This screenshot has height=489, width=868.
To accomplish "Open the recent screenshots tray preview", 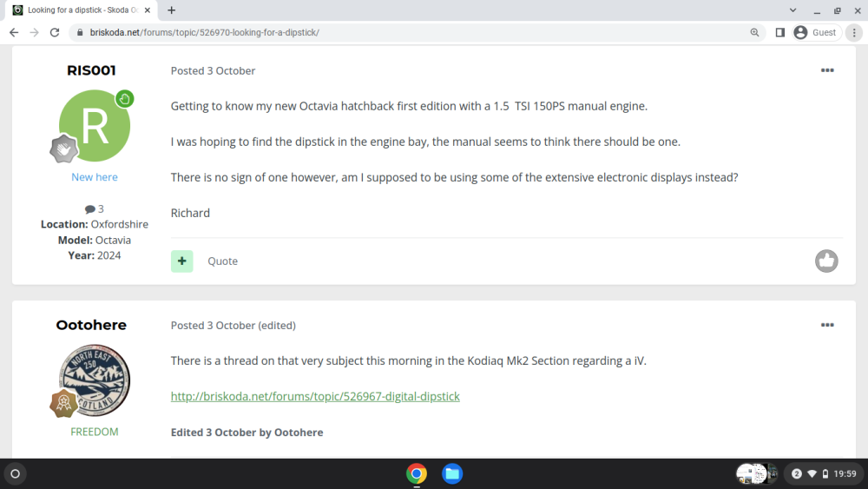I will [x=757, y=474].
